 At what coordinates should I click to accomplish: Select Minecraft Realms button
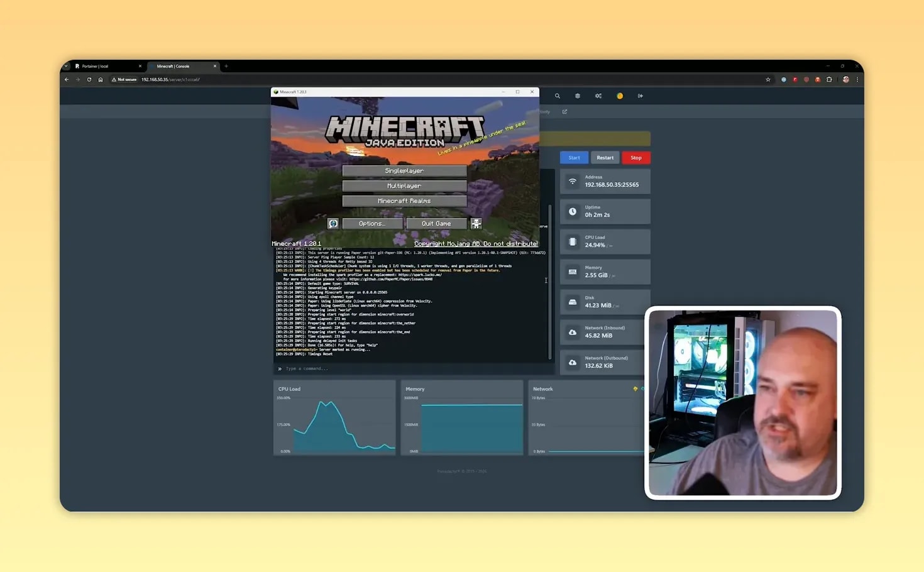click(404, 201)
